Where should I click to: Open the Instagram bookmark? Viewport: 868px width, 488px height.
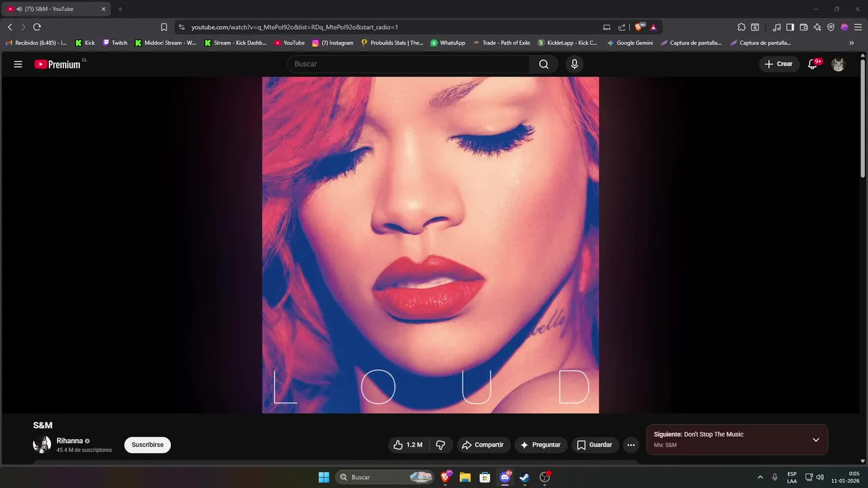click(x=332, y=43)
